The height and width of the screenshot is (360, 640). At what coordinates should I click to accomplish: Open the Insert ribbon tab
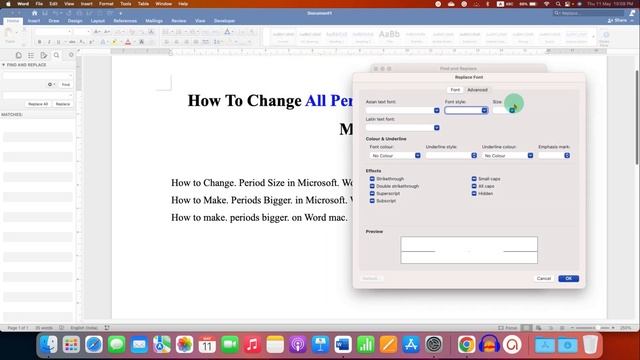[34, 21]
